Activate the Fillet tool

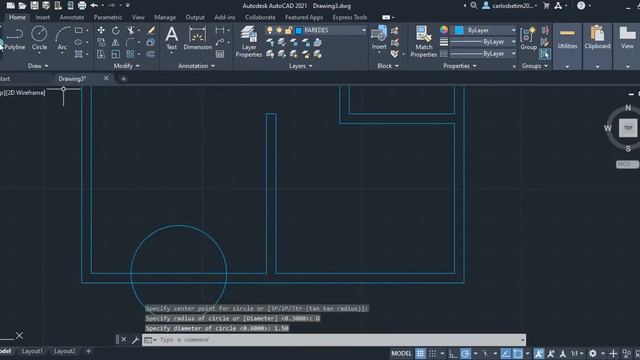click(131, 42)
